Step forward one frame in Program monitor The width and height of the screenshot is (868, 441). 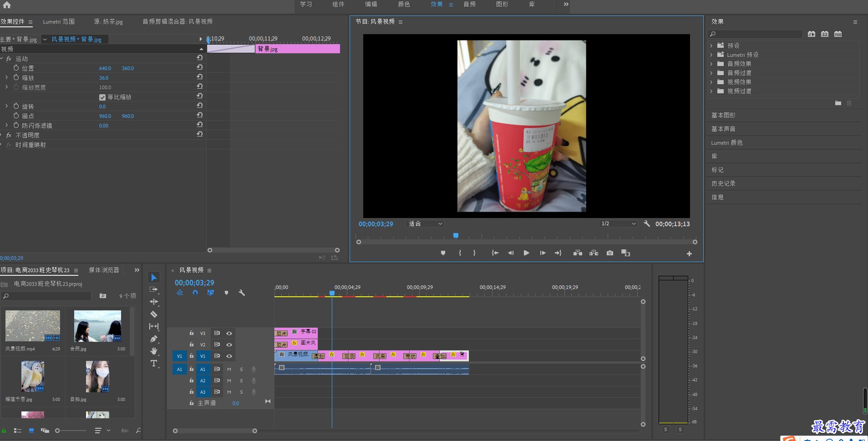[x=543, y=253]
